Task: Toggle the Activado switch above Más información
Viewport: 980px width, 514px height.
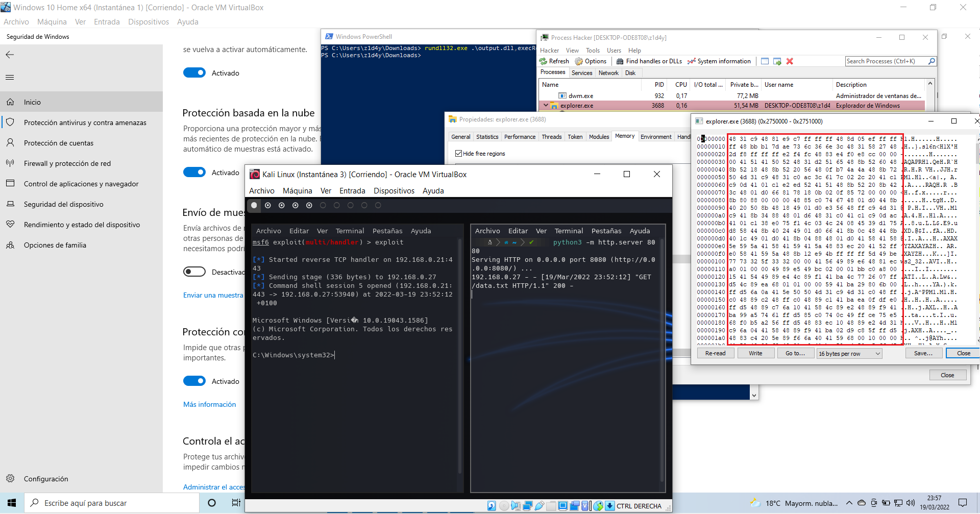Action: 194,381
